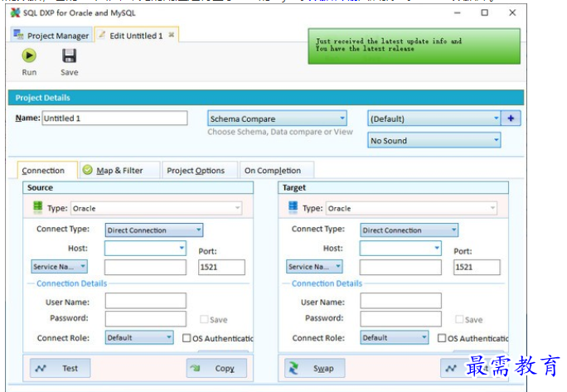Open Source Type Oracle dropdown
Viewport: 567px width, 392px height.
click(x=156, y=208)
